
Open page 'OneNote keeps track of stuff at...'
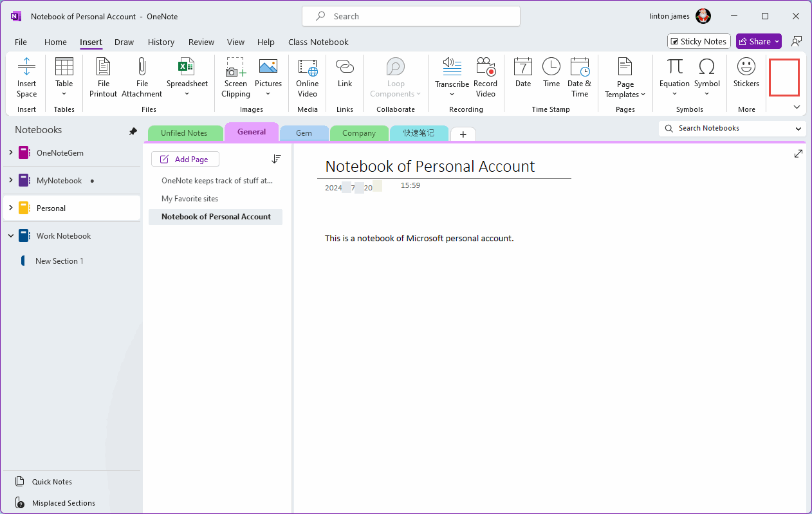coord(216,181)
